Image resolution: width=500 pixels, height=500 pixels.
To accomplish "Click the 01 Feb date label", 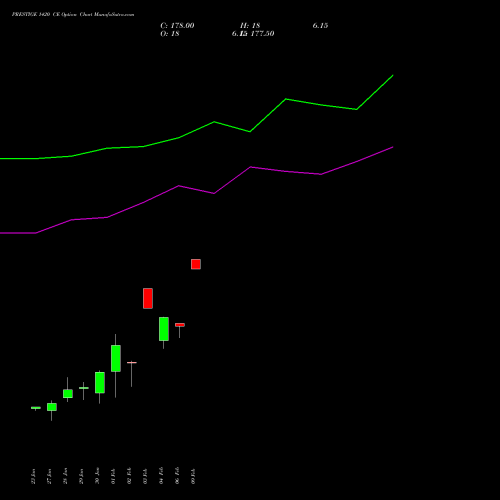I will 113,477.
